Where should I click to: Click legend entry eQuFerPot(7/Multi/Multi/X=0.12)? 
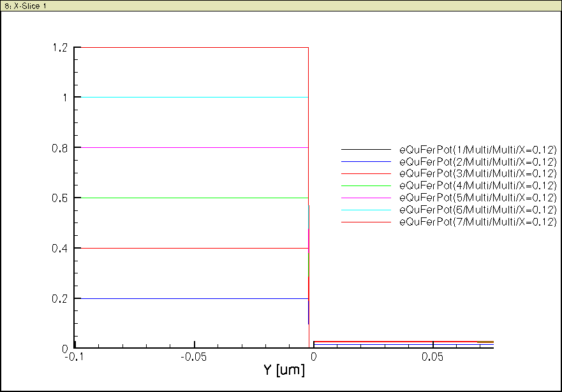[x=478, y=222]
